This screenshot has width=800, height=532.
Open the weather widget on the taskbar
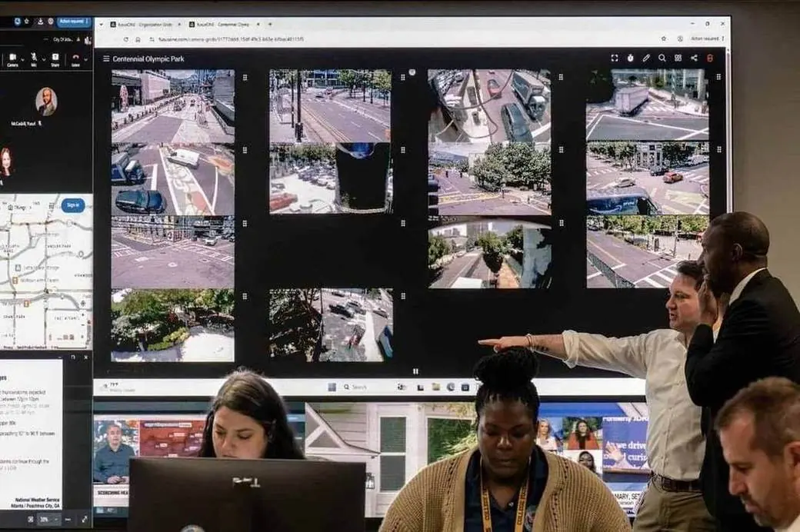118,387
